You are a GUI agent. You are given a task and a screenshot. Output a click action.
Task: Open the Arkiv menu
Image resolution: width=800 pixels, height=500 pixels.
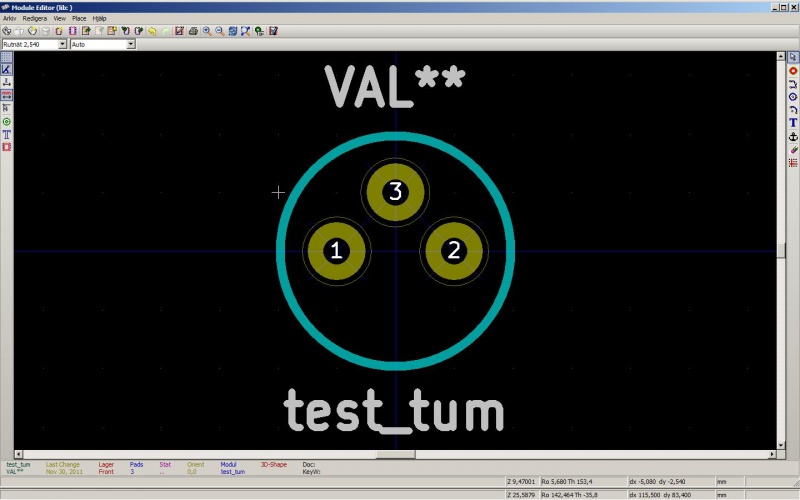pyautogui.click(x=9, y=18)
